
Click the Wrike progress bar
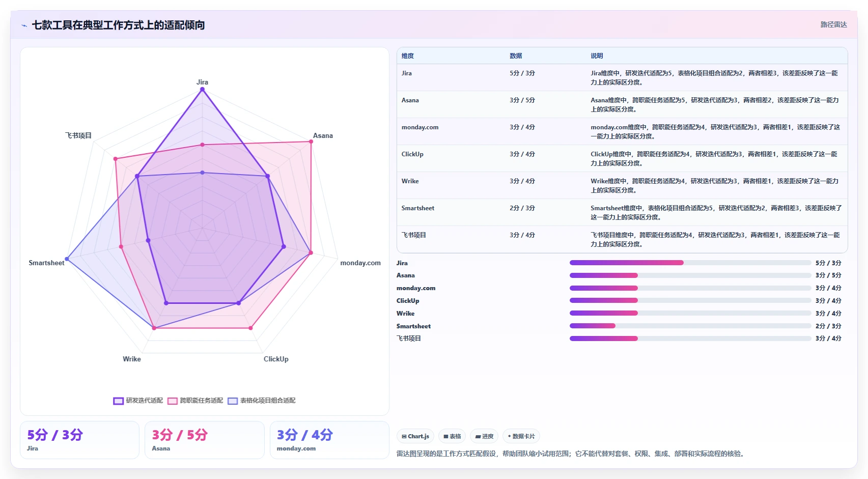690,313
